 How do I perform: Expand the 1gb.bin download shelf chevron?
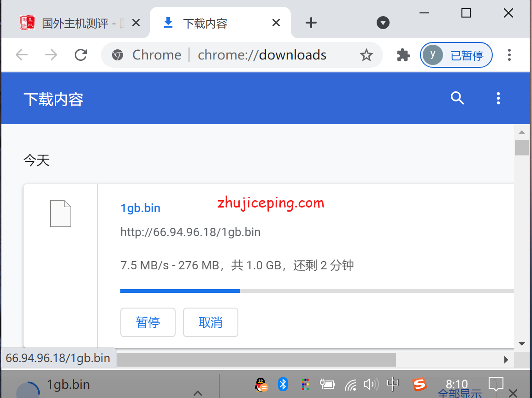[198, 393]
